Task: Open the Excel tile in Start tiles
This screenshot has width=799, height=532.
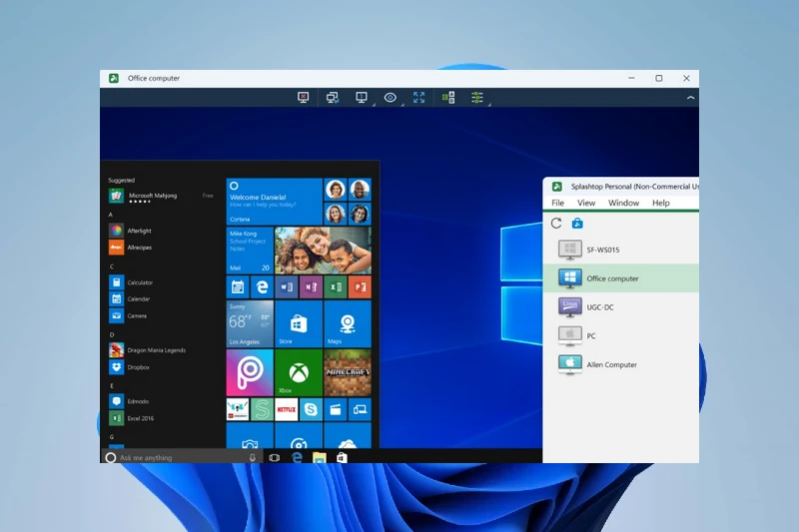Action: (336, 287)
